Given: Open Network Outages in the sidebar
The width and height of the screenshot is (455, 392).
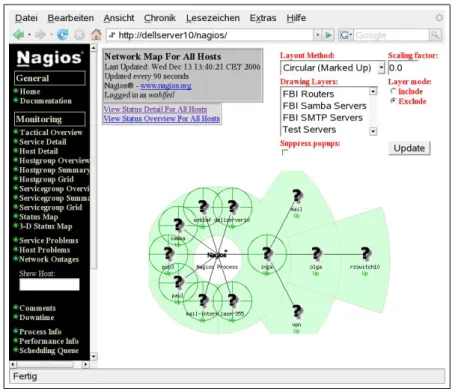Looking at the screenshot, I should point(49,259).
